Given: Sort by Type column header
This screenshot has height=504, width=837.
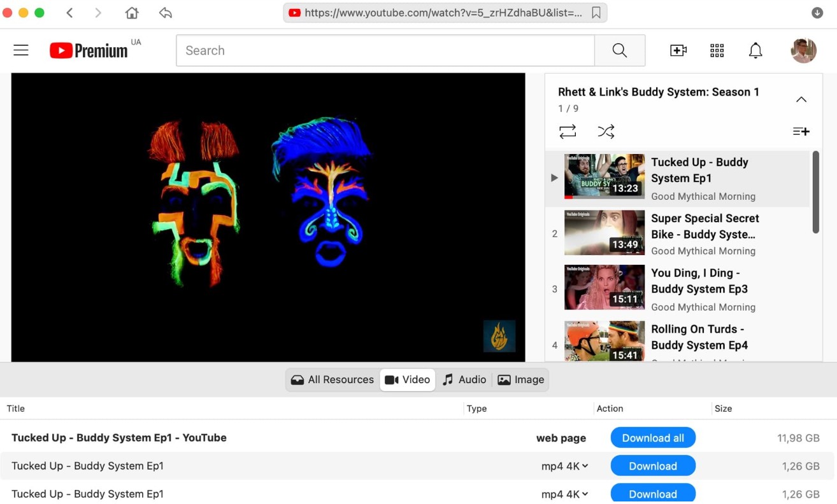Looking at the screenshot, I should point(476,409).
